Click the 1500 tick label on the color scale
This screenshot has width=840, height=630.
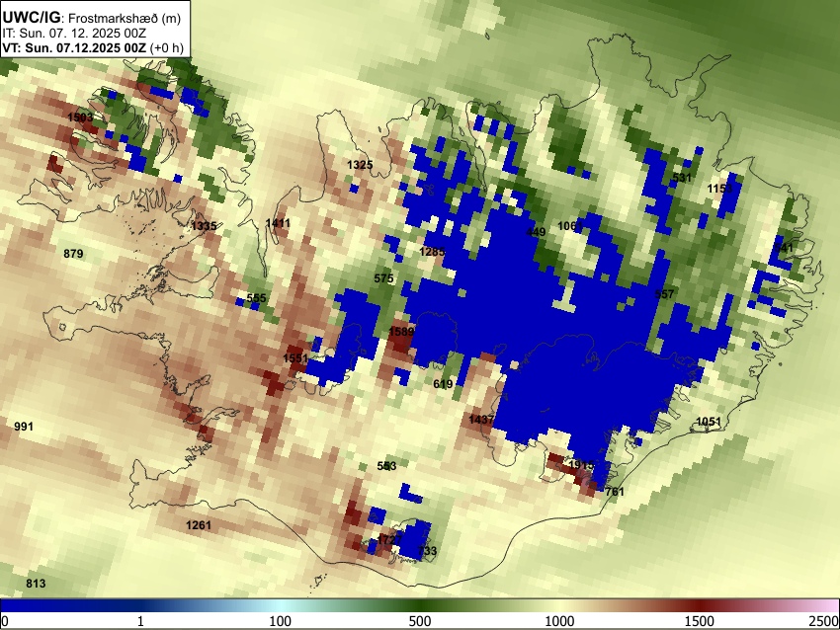coord(700,621)
